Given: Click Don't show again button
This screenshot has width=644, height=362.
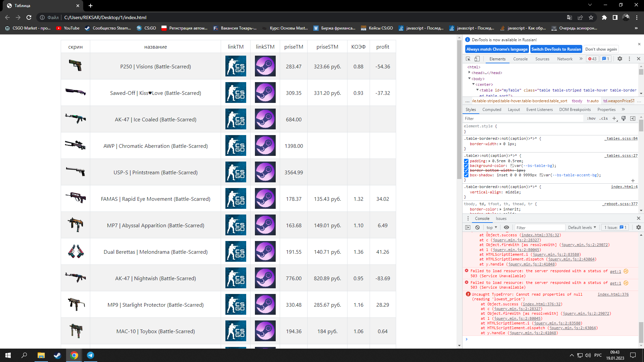Looking at the screenshot, I should [x=601, y=49].
